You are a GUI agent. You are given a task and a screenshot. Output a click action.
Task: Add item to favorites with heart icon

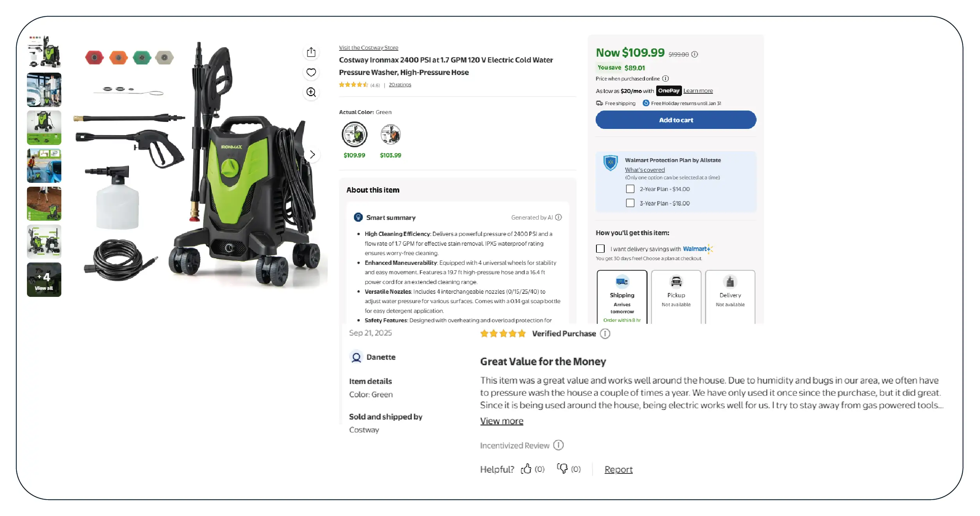(311, 72)
